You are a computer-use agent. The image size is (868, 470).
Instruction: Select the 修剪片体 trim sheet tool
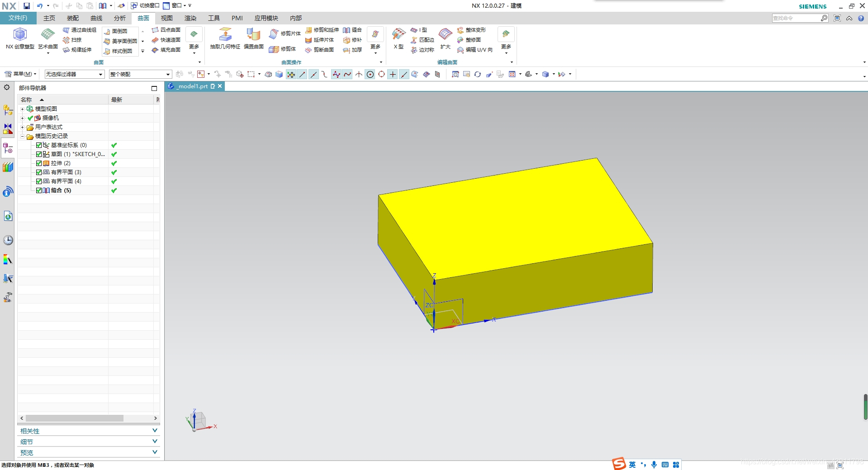click(x=285, y=33)
